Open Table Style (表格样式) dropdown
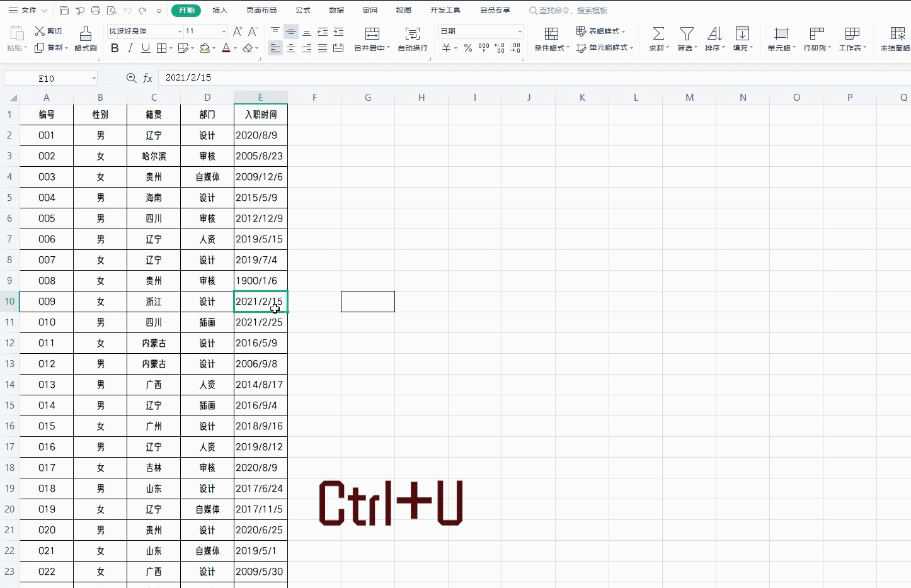This screenshot has height=588, width=911. click(x=601, y=31)
